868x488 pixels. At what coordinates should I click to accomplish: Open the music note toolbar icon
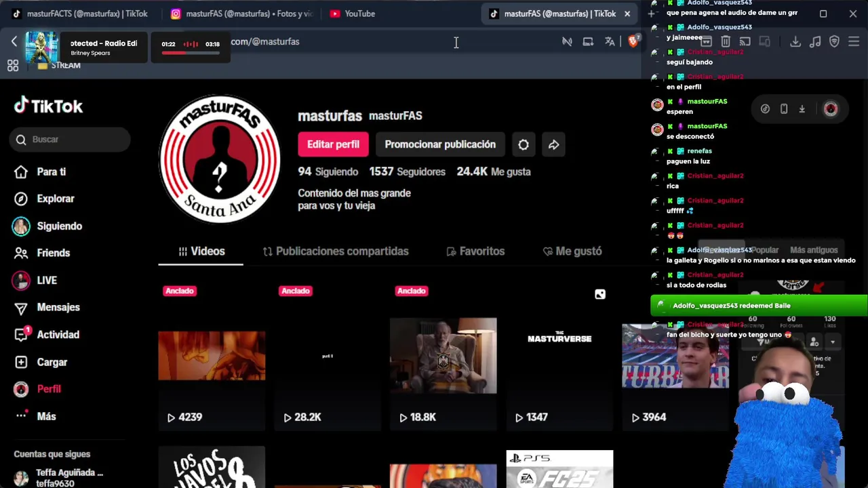pos(815,41)
